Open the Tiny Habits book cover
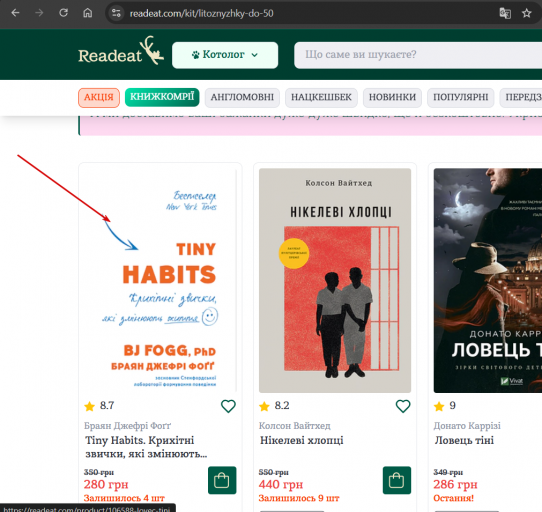 (160, 280)
